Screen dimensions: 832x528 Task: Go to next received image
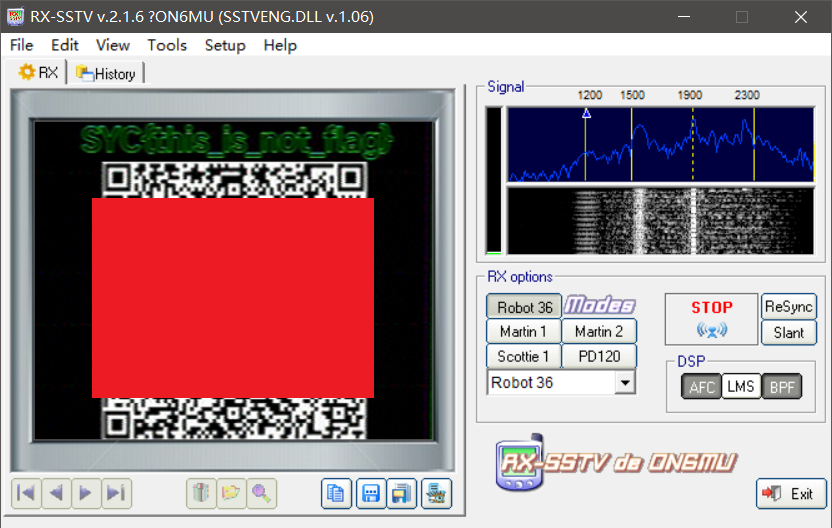point(86,494)
